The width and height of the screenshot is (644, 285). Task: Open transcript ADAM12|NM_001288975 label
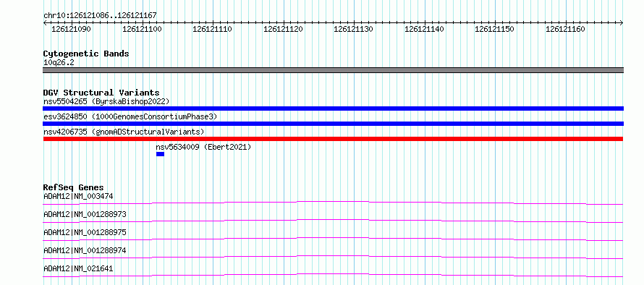85,232
